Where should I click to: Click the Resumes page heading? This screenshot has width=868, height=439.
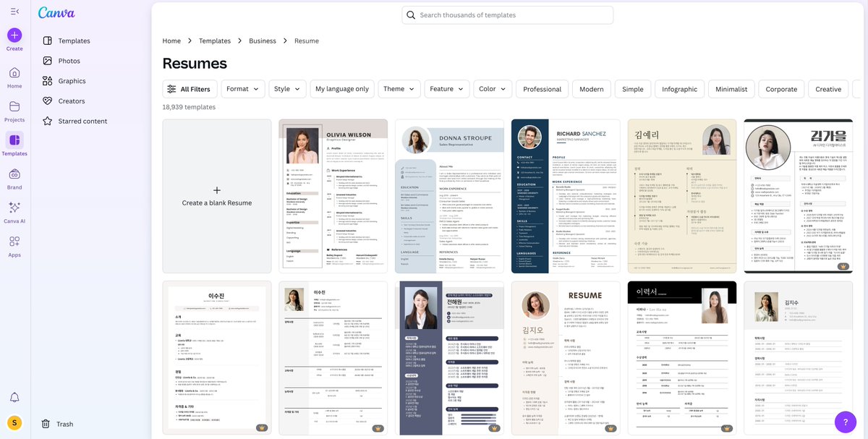195,64
